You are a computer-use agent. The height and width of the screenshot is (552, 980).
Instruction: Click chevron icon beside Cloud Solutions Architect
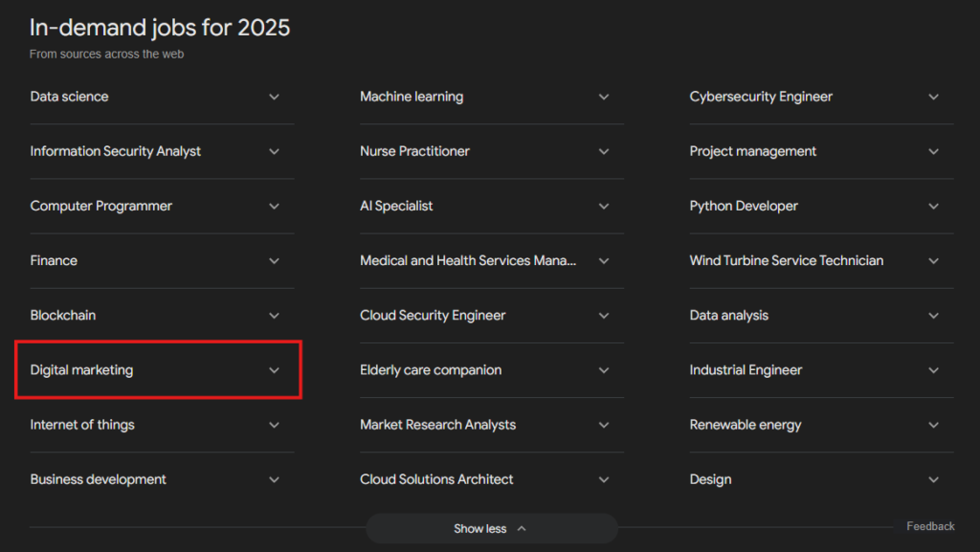604,479
